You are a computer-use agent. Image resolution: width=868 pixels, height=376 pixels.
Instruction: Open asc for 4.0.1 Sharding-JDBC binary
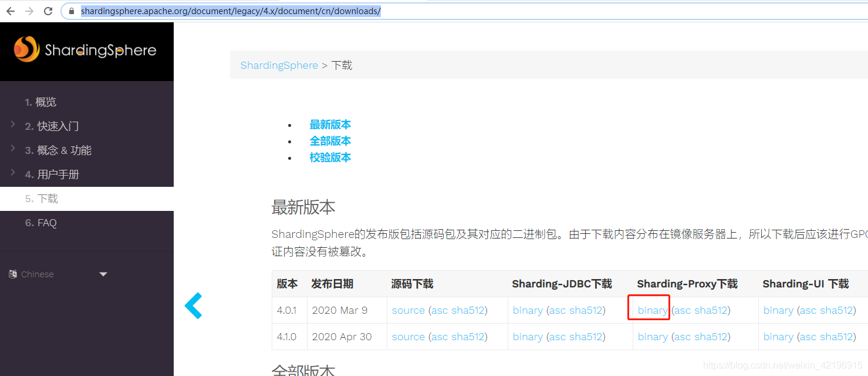558,310
